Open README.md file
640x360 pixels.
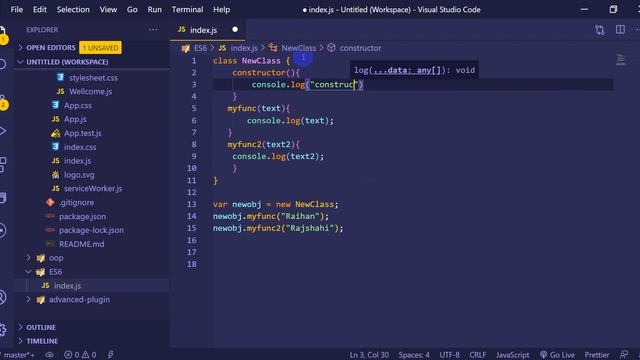pos(81,244)
